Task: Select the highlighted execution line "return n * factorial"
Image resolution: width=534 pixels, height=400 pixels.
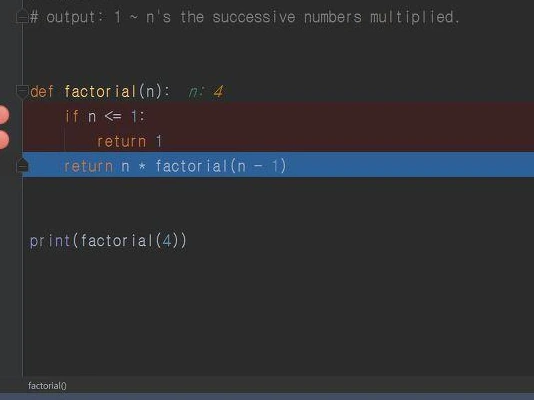Action: click(278, 165)
